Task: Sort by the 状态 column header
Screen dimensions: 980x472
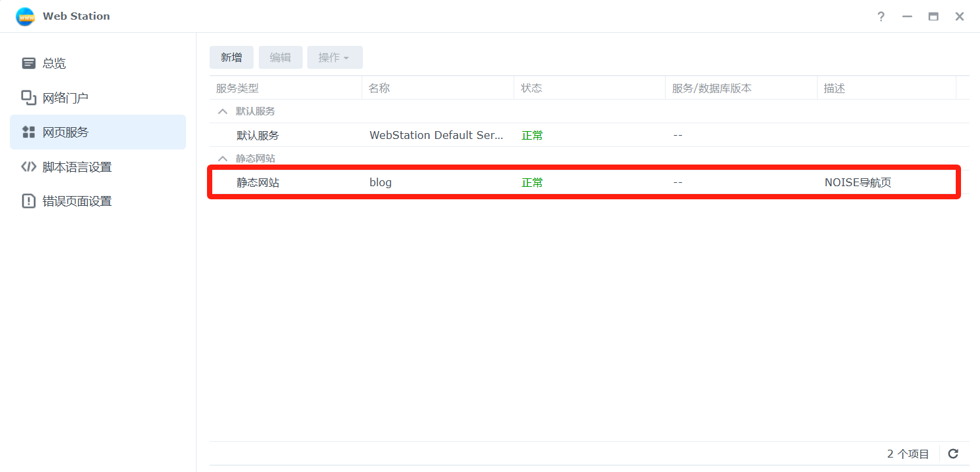Action: [531, 88]
